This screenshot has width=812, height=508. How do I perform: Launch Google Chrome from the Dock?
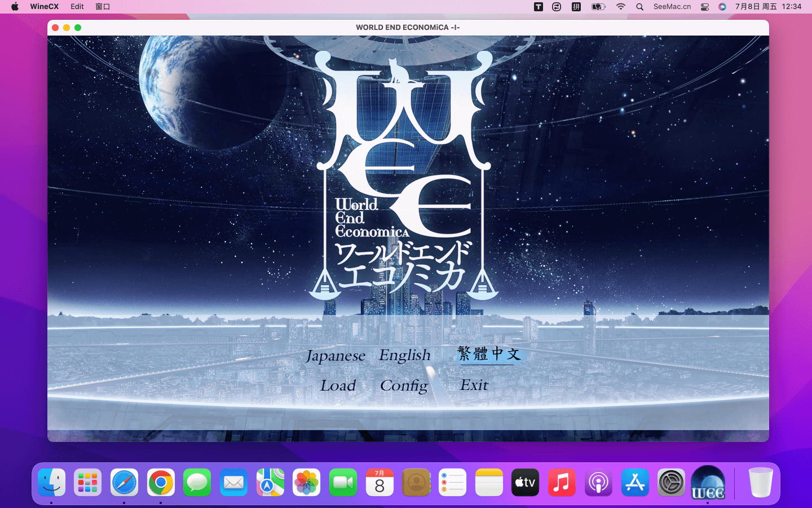pyautogui.click(x=161, y=483)
